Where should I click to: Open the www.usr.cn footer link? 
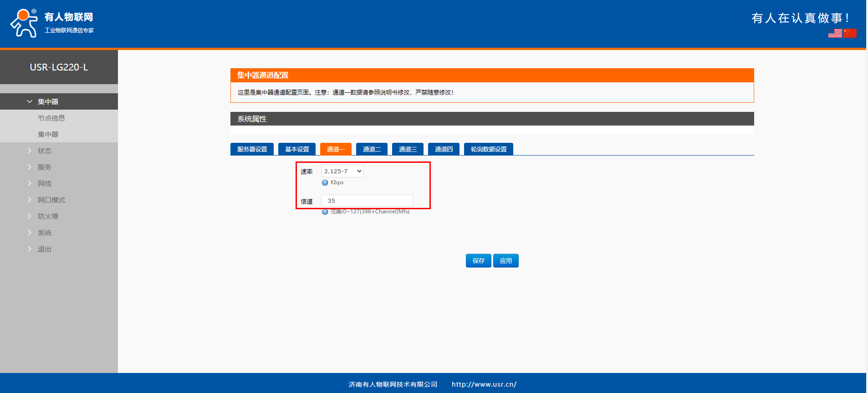[484, 384]
